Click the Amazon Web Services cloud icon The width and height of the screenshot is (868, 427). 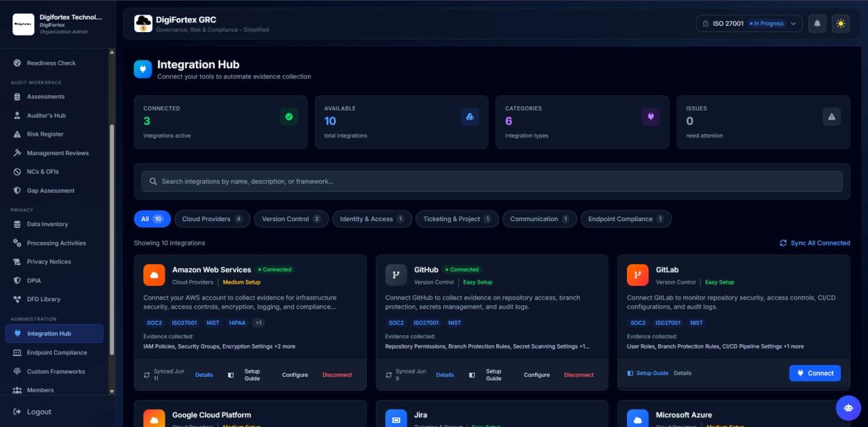[154, 275]
